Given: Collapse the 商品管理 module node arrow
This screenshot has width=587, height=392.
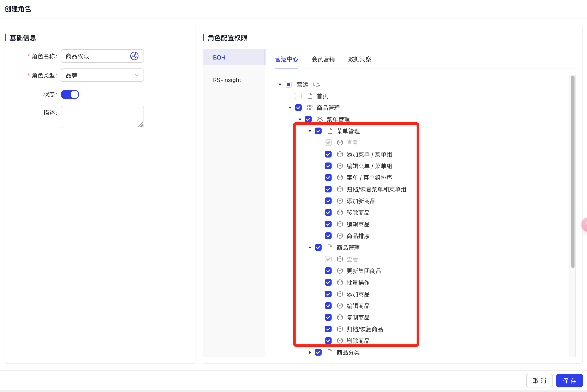Looking at the screenshot, I should (x=290, y=108).
